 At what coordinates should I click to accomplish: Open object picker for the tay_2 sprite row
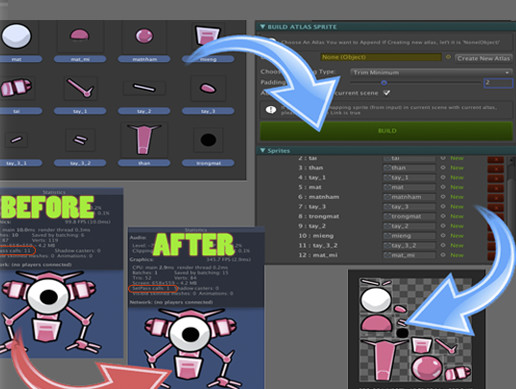(443, 226)
